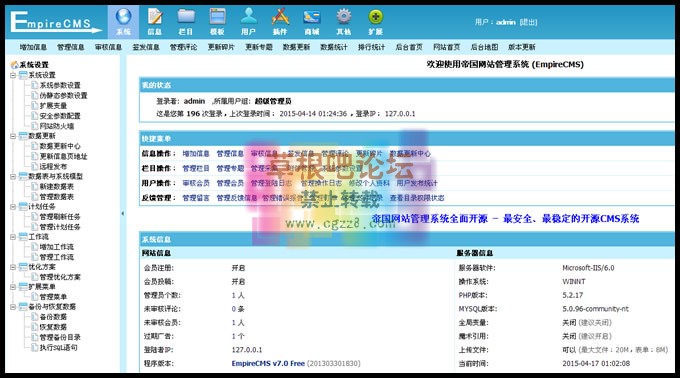
Task: Open 数据统计 in the top menu bar
Action: [x=333, y=47]
